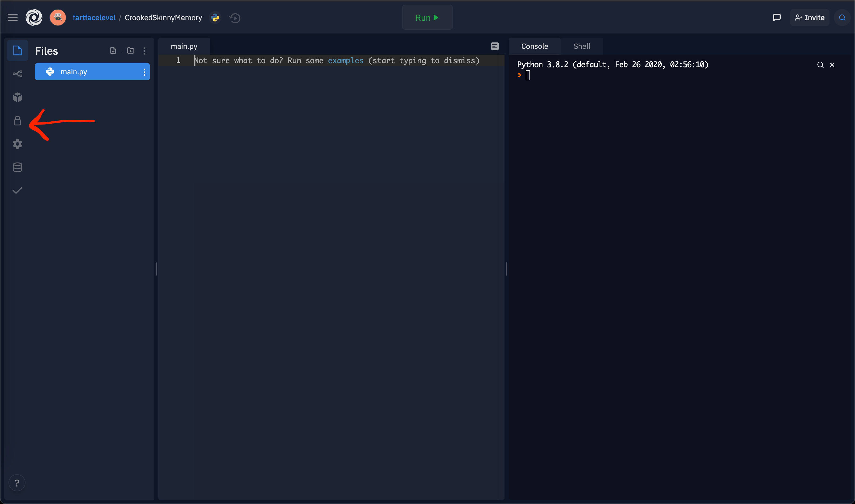Open the Version control sidebar icon
This screenshot has height=504, width=855.
[17, 74]
